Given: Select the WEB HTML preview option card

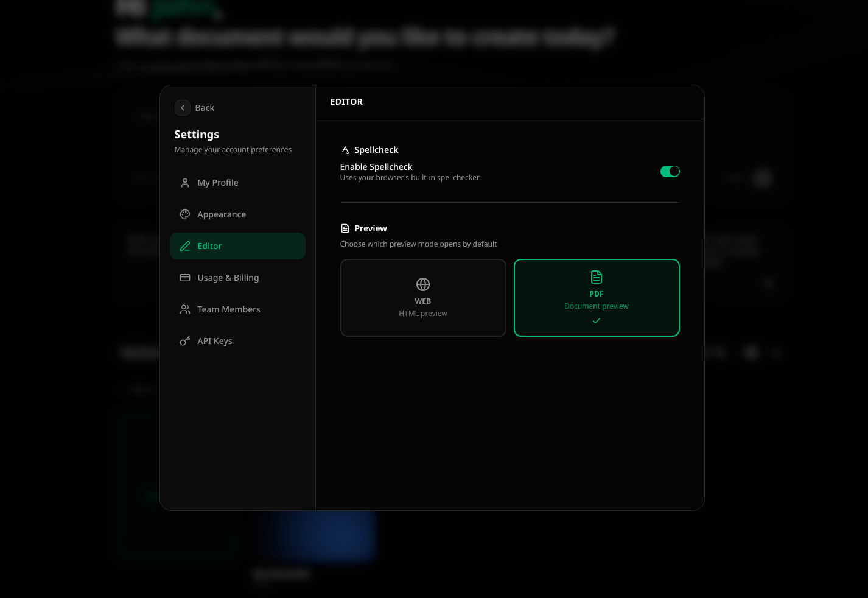Looking at the screenshot, I should (423, 298).
